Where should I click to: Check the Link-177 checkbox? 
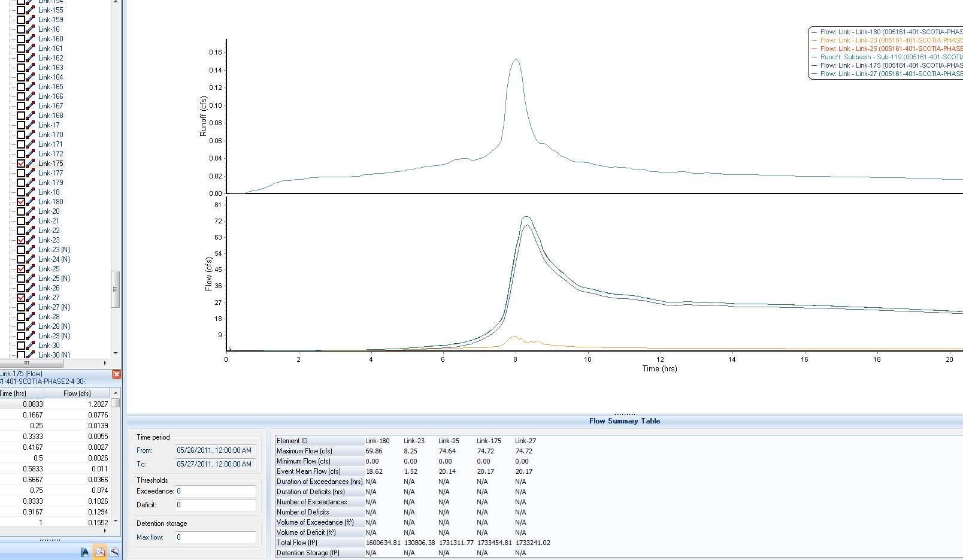(20, 172)
